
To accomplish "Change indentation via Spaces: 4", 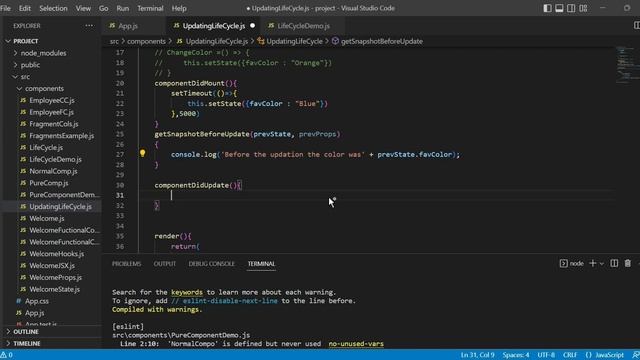I will [x=516, y=355].
